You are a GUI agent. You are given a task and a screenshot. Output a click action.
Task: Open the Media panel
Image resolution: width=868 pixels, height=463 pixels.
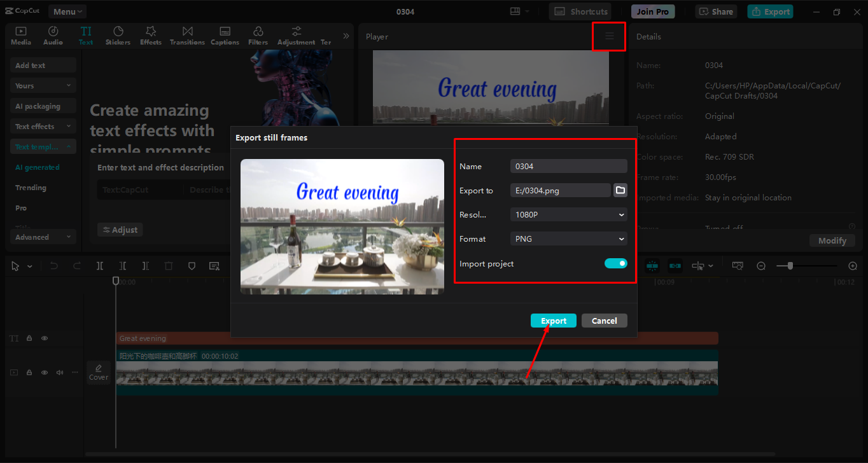[21, 35]
